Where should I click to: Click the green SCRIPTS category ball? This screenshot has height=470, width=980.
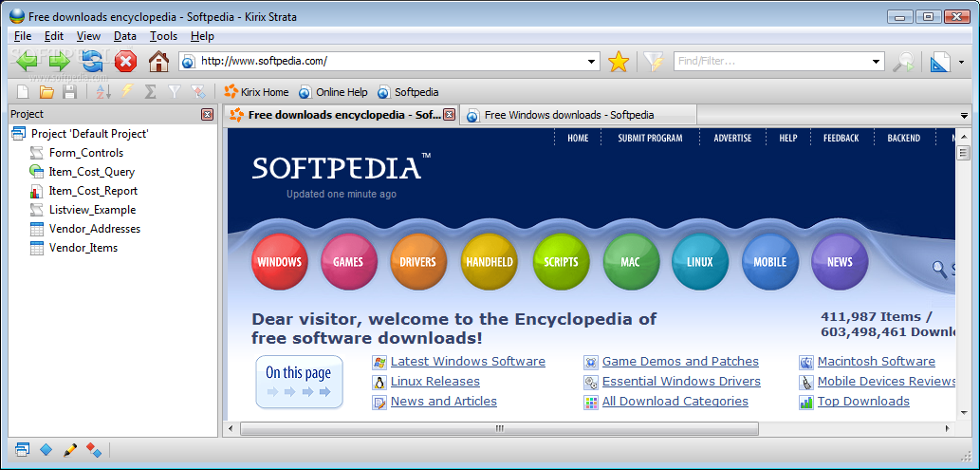click(561, 262)
